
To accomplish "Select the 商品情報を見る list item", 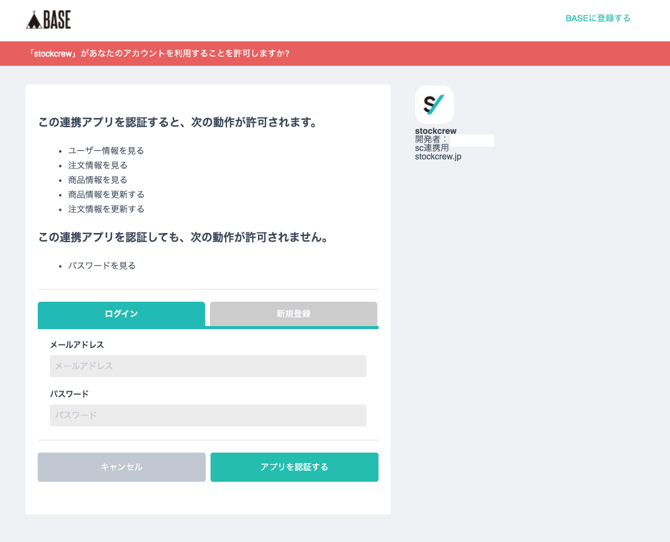I will pos(98,180).
